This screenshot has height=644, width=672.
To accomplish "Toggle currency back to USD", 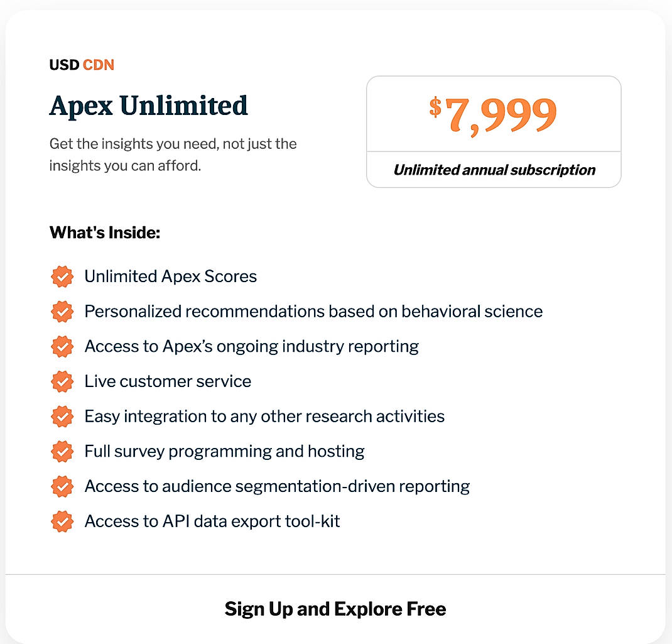I will tap(63, 65).
